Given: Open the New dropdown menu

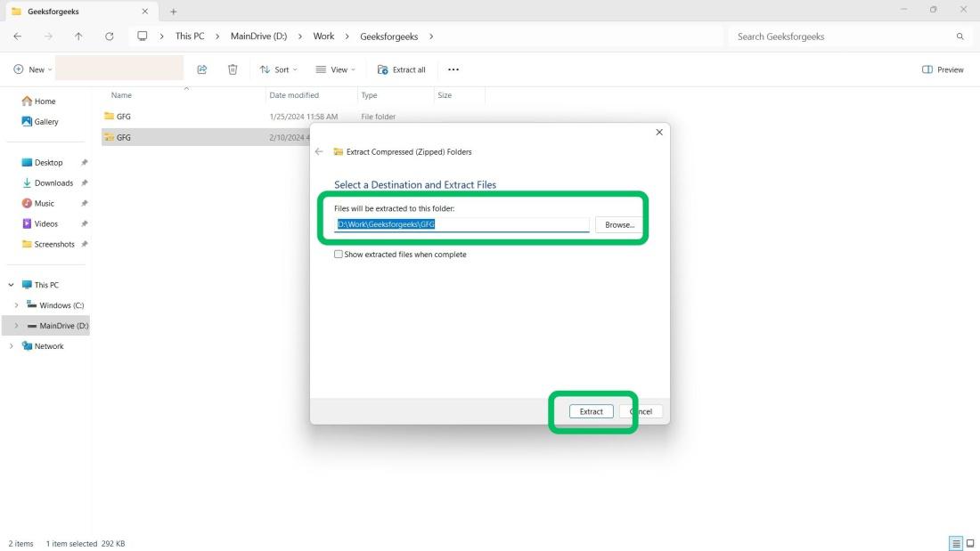Looking at the screenshot, I should (32, 69).
